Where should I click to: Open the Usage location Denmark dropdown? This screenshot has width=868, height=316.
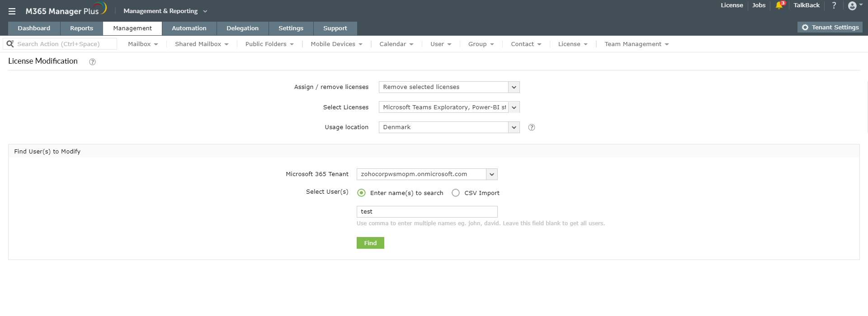449,127
